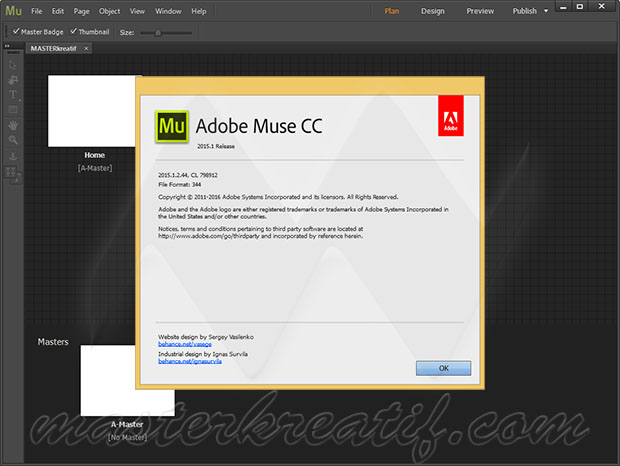Click the grid layout icon at toolbar bottom
Screen dimensions: 620x466
pos(13,173)
